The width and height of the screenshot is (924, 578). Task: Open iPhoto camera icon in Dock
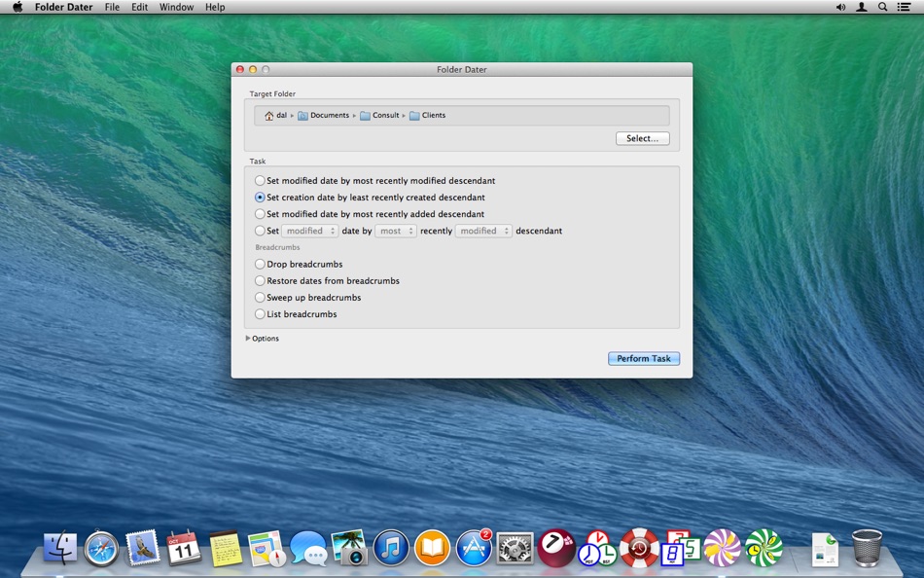coord(349,548)
